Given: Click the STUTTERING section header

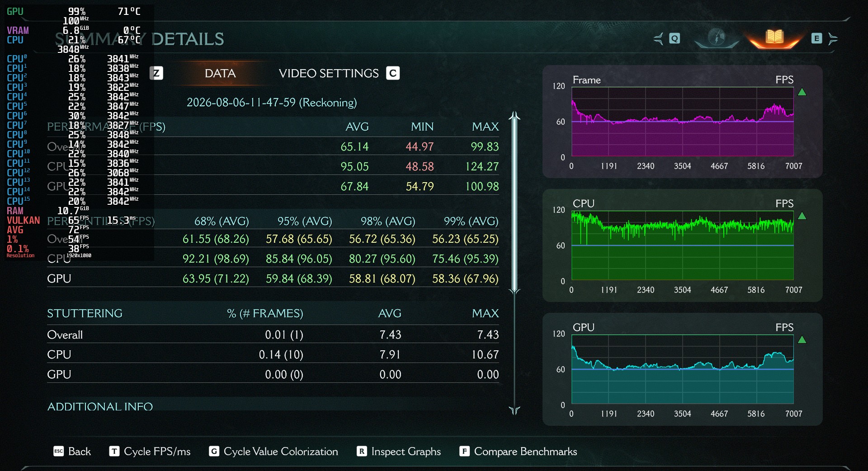Looking at the screenshot, I should click(x=85, y=313).
